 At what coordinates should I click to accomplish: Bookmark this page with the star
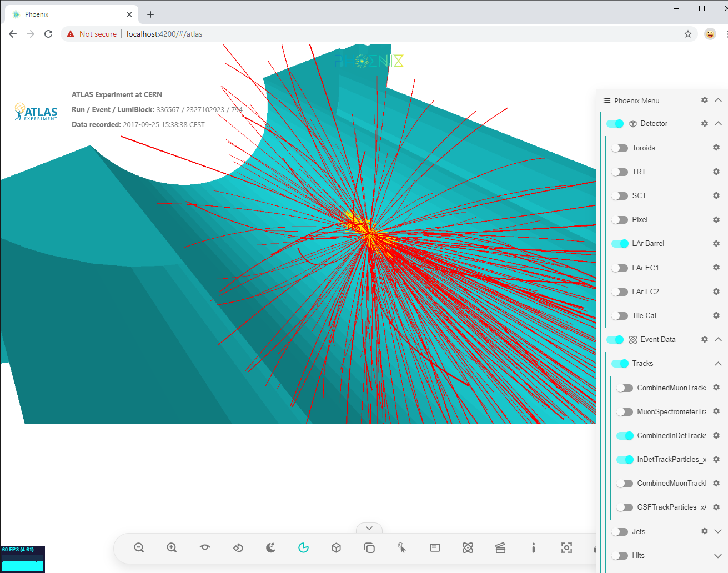[x=688, y=34]
